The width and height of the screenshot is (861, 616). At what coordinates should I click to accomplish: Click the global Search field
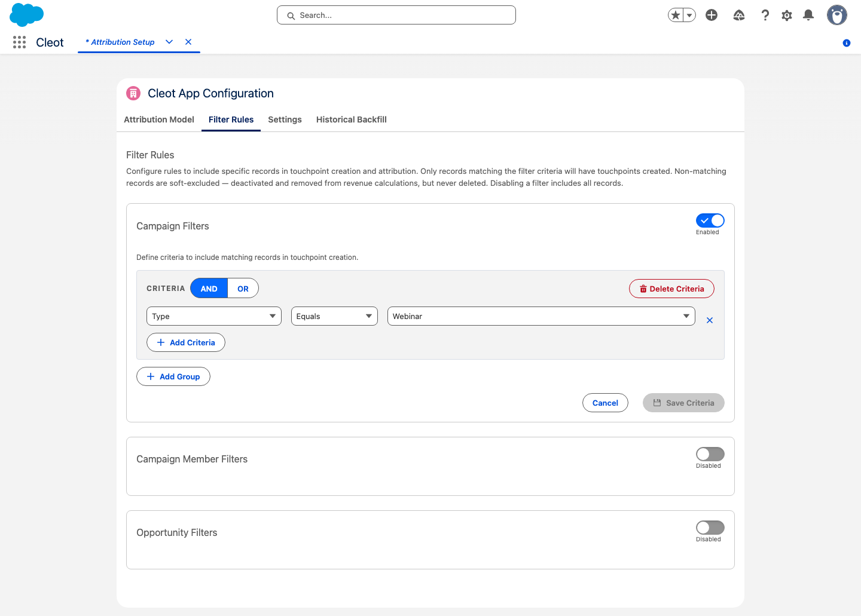click(x=396, y=15)
